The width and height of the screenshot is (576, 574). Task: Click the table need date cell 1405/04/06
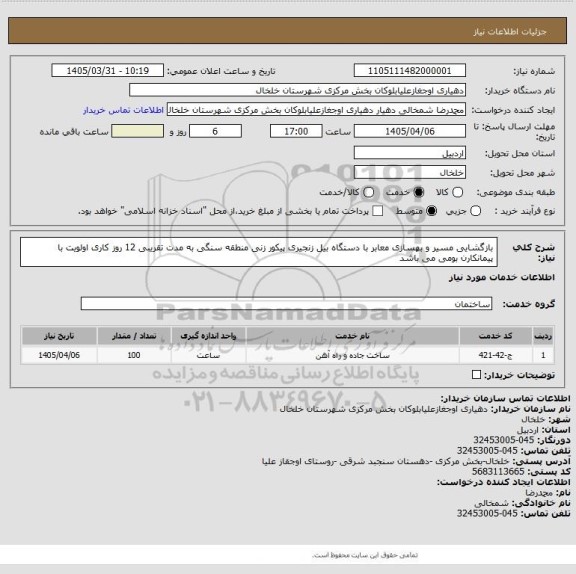[59, 355]
